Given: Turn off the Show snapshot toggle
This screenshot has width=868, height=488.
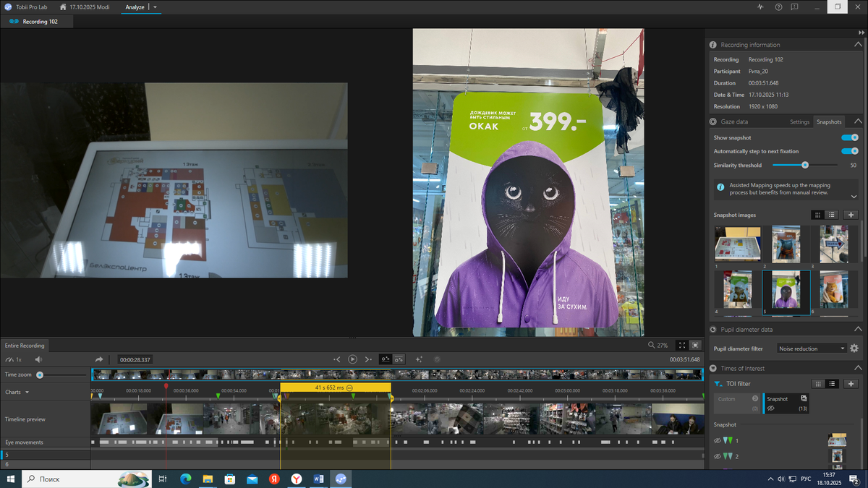Looking at the screenshot, I should coord(849,137).
